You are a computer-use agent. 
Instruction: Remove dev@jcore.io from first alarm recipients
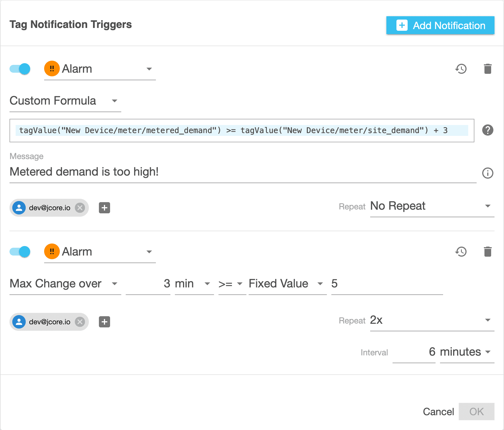coord(80,208)
